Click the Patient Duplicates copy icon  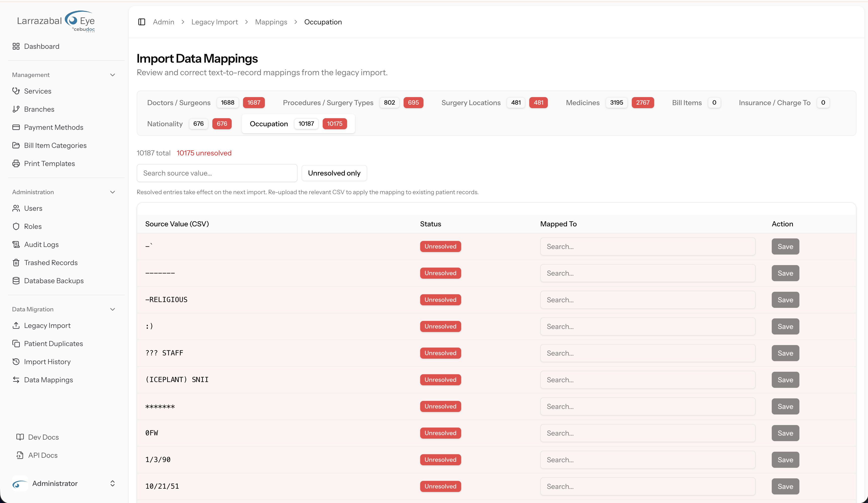(16, 344)
